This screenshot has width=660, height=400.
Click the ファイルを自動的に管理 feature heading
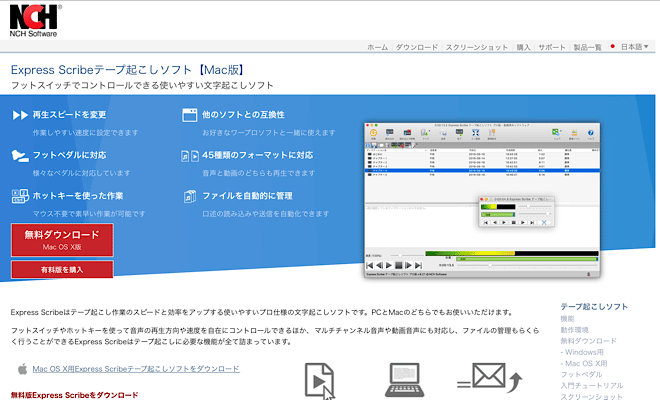[x=248, y=196]
